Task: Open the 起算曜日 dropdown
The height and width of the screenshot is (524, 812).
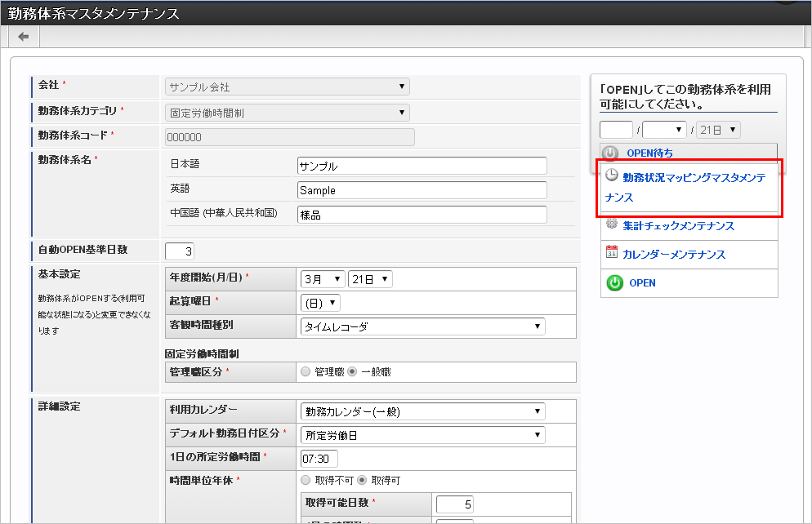Action: pyautogui.click(x=320, y=303)
